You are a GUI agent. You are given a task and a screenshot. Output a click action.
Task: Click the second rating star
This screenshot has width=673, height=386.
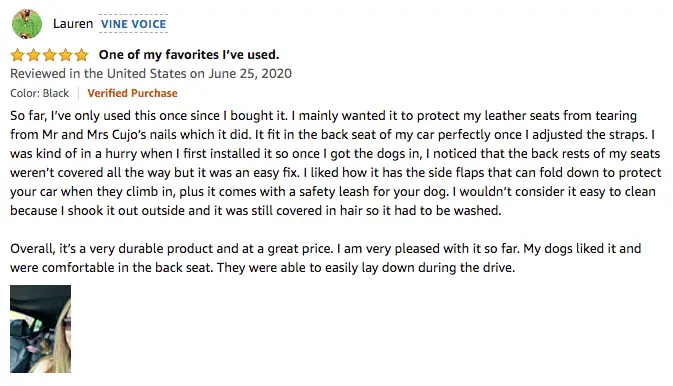pos(33,55)
